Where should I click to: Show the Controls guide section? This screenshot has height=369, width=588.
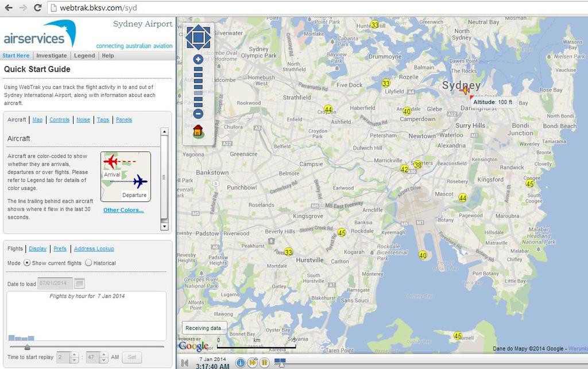pos(59,120)
